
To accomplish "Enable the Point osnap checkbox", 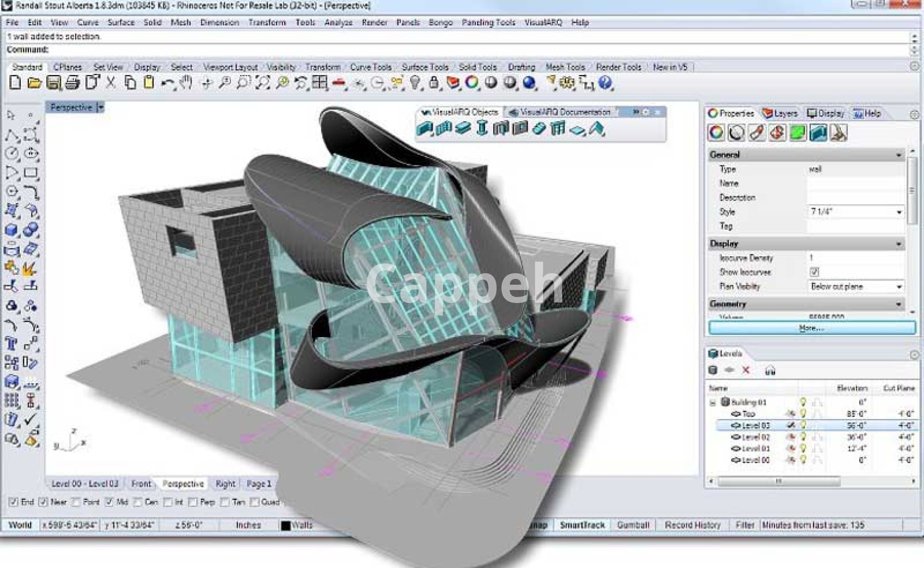I will coord(76,502).
